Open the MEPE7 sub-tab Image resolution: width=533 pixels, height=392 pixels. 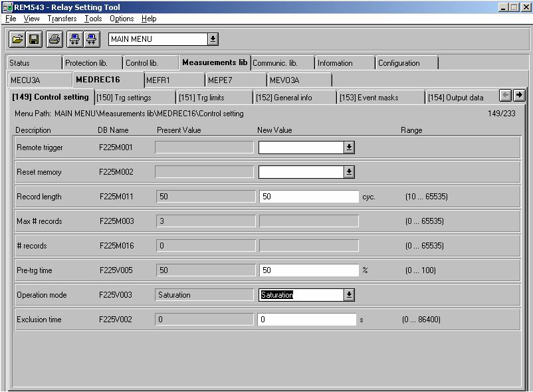[236, 80]
